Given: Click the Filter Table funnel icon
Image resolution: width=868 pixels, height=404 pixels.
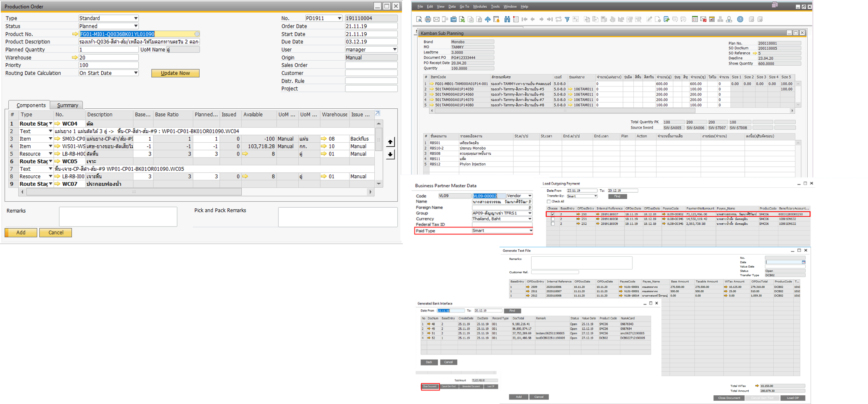Looking at the screenshot, I should [567, 19].
